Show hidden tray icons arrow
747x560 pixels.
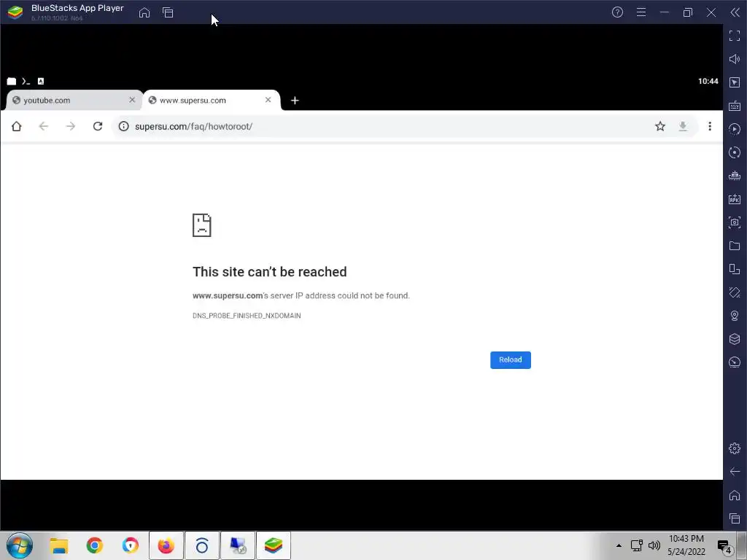[619, 545]
